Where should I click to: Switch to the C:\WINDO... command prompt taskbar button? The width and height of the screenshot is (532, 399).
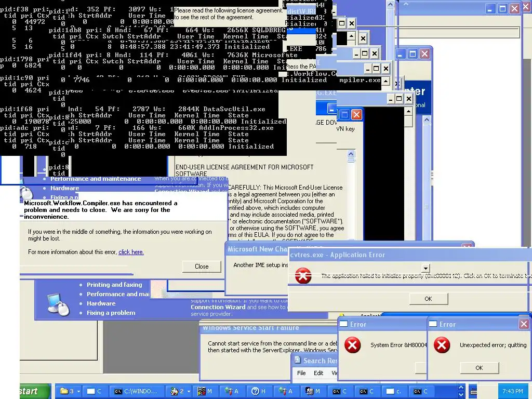(137, 391)
